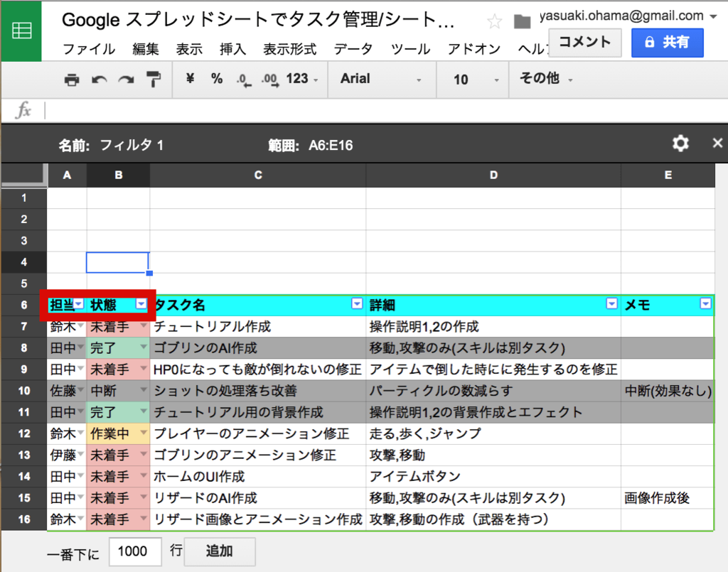Select cell 中断(効果なし)
Image resolution: width=728 pixels, height=572 pixels.
[668, 391]
